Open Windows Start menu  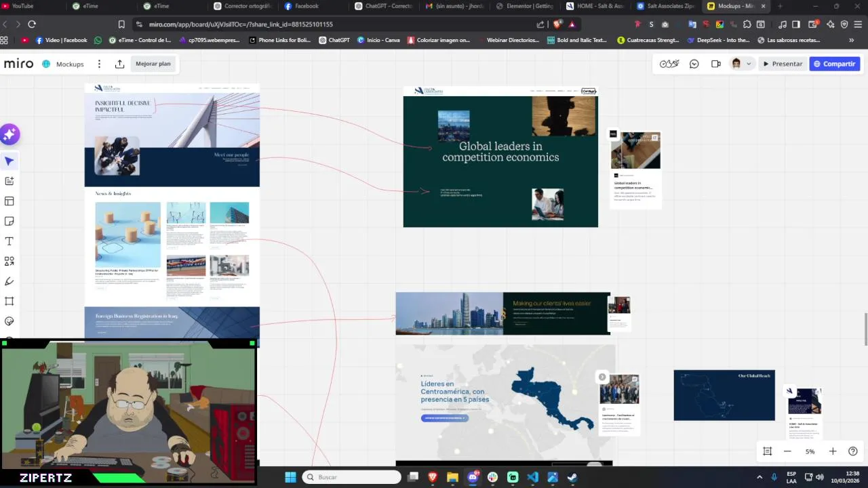pyautogui.click(x=290, y=477)
